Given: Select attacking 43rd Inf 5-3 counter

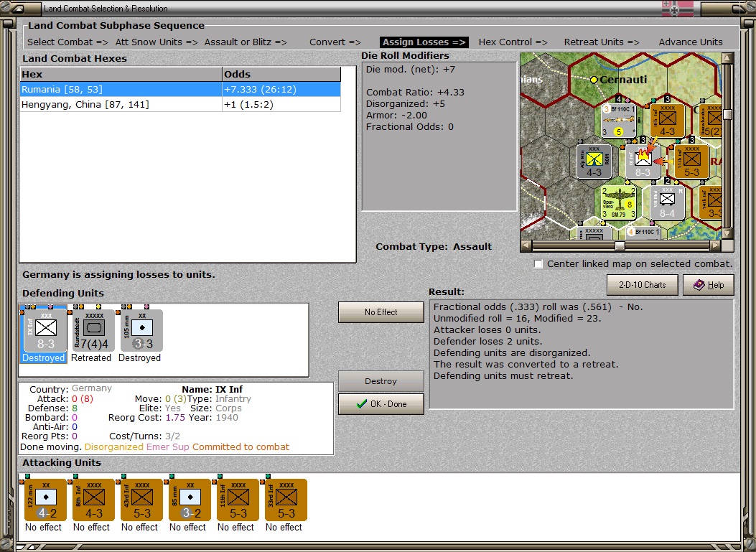Looking at the screenshot, I should point(141,500).
